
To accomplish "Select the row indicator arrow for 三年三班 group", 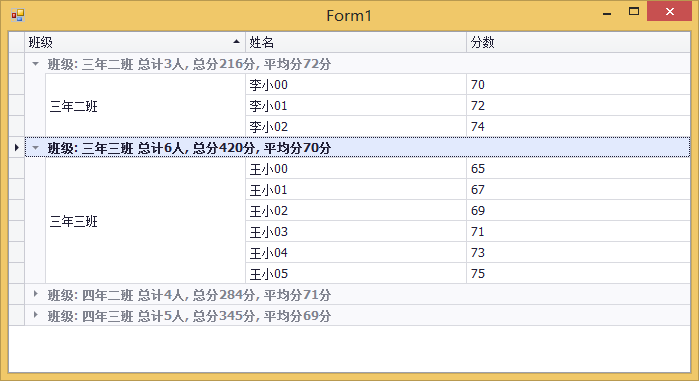I will click(x=16, y=147).
